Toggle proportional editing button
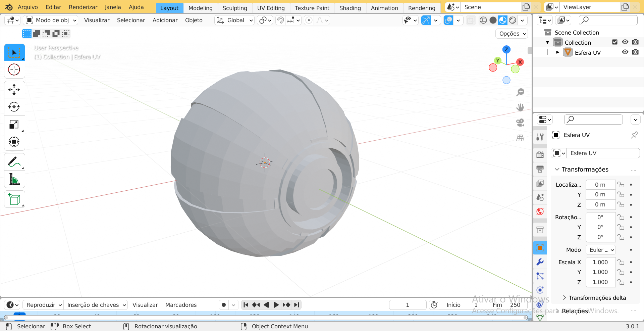The width and height of the screenshot is (644, 331). coord(309,20)
